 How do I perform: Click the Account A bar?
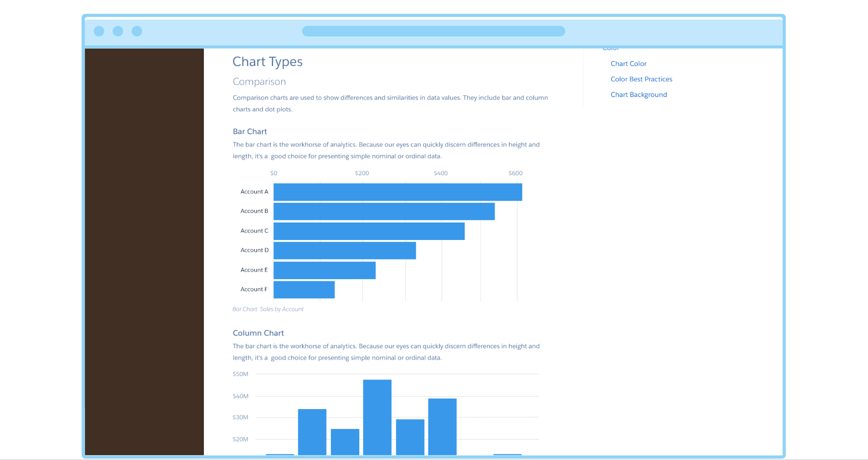tap(397, 192)
